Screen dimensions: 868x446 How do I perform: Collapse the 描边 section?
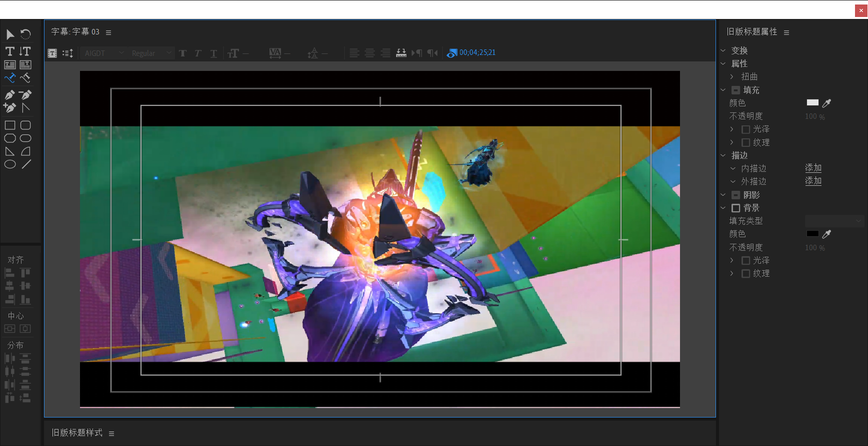(x=723, y=155)
